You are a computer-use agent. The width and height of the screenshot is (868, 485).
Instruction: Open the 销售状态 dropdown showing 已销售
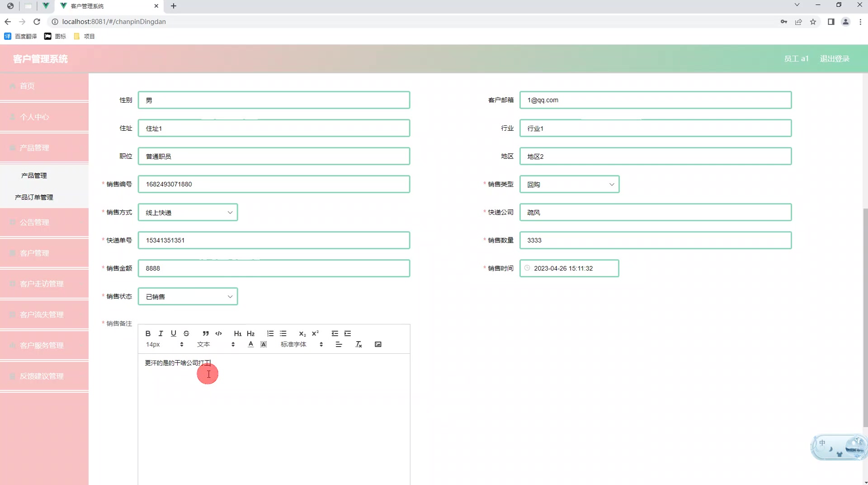point(188,296)
